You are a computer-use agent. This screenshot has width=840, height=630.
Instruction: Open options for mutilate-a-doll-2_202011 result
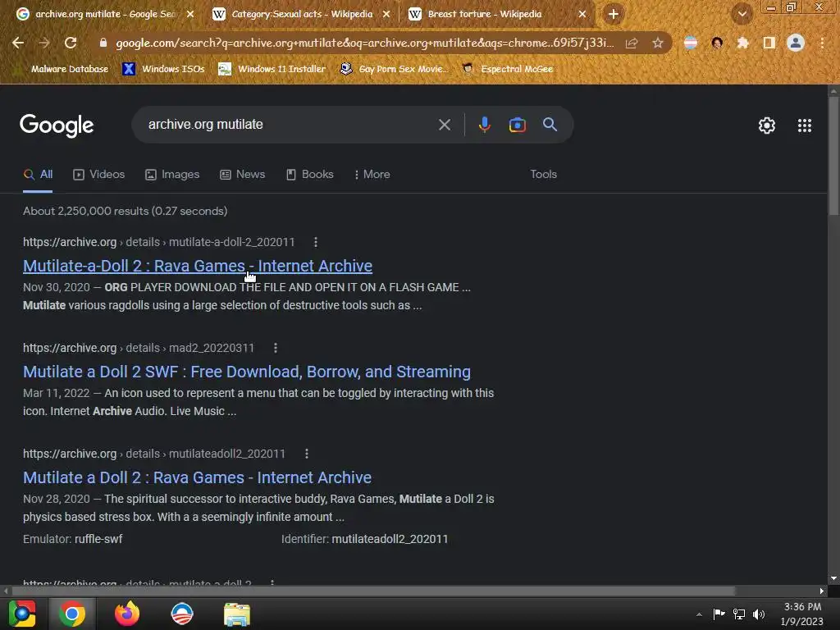316,242
